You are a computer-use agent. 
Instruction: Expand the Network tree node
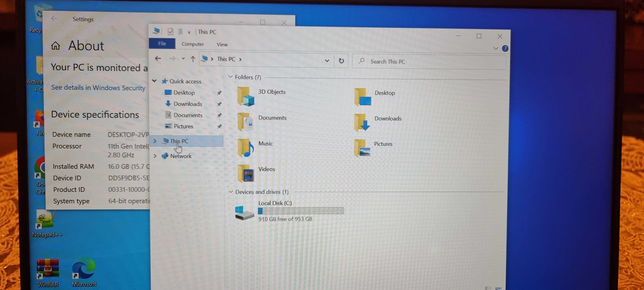pyautogui.click(x=155, y=156)
